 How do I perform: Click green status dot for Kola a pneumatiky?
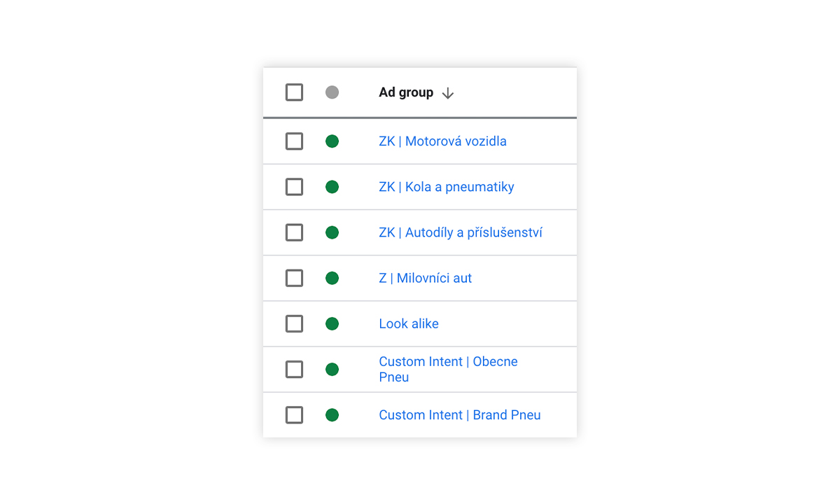click(x=332, y=187)
